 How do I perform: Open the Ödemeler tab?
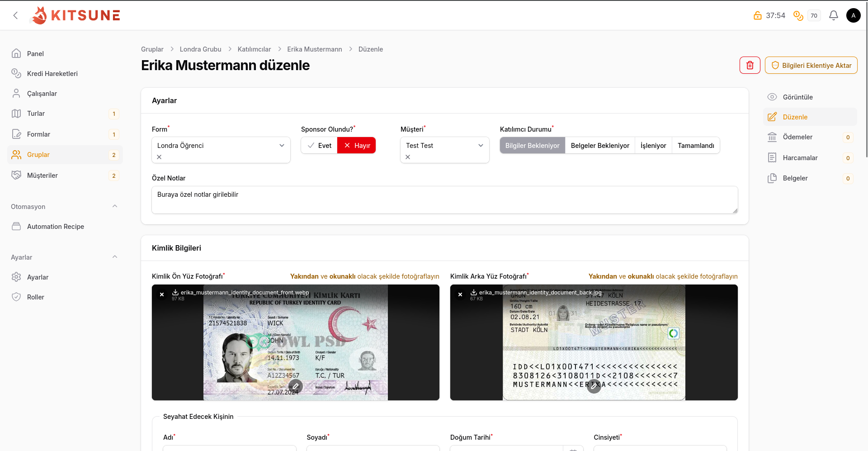pyautogui.click(x=810, y=137)
